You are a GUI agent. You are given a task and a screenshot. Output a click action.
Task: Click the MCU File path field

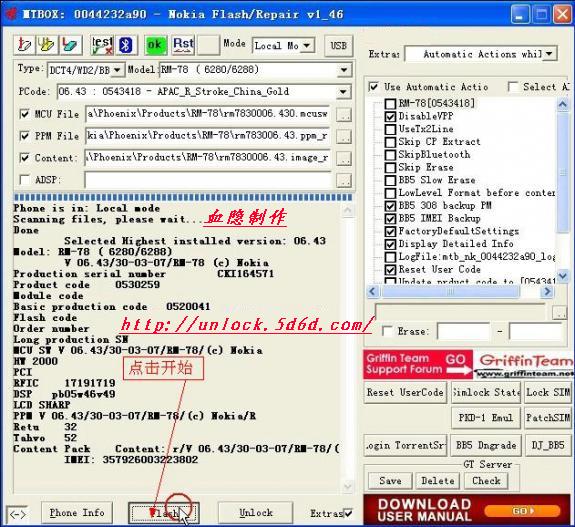pos(208,114)
